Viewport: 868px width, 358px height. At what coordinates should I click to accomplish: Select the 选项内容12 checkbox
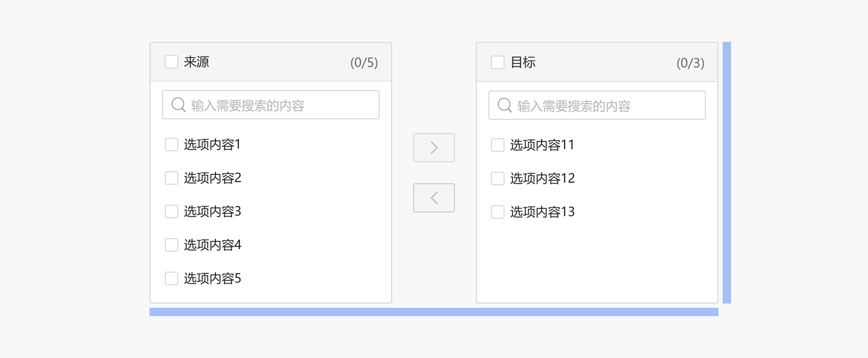point(498,178)
